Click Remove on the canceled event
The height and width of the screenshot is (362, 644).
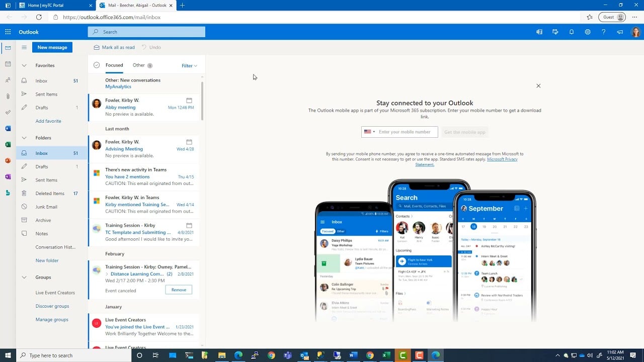pyautogui.click(x=179, y=290)
